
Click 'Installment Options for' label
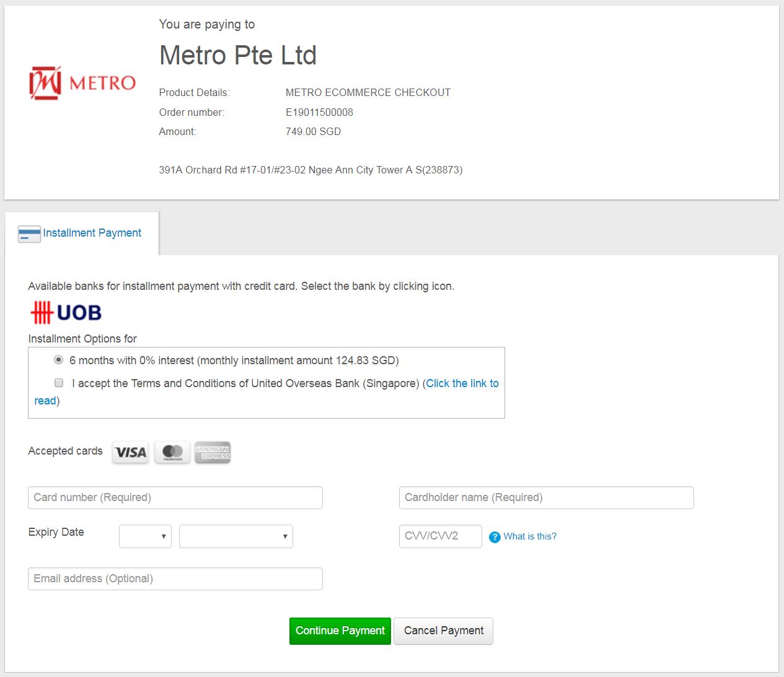[x=82, y=339]
